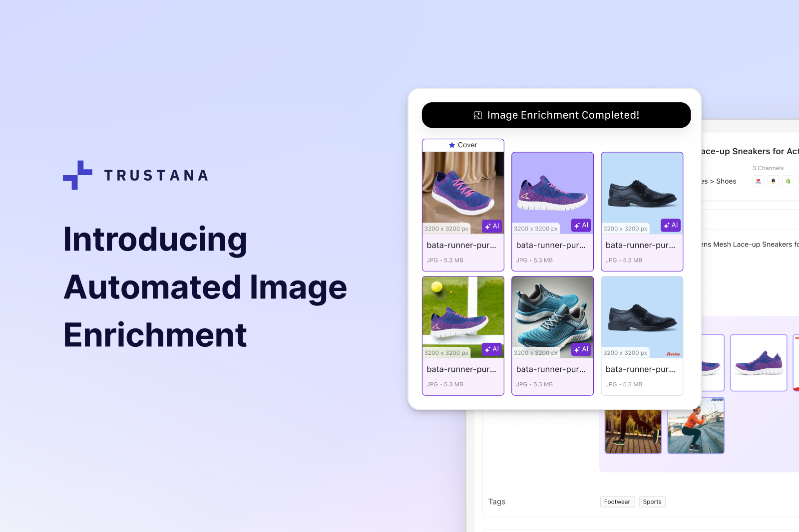Click the leftmost heart-shaped channel icon
The width and height of the screenshot is (799, 532).
(758, 181)
